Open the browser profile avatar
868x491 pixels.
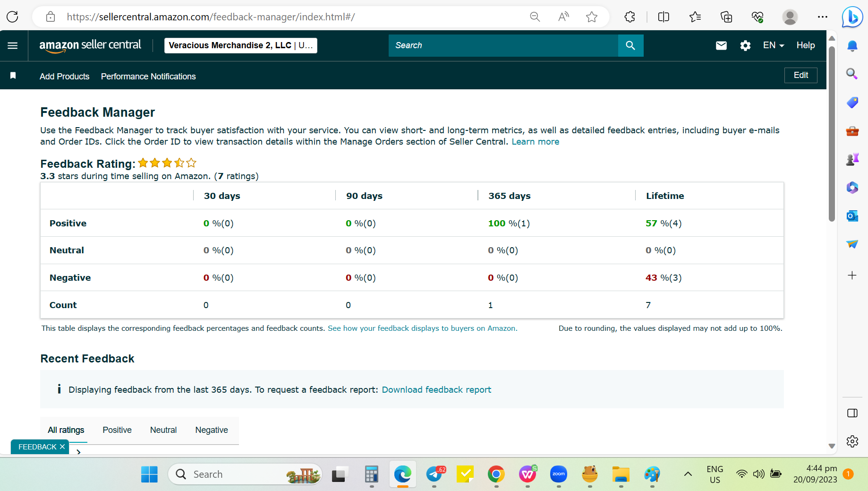(790, 17)
